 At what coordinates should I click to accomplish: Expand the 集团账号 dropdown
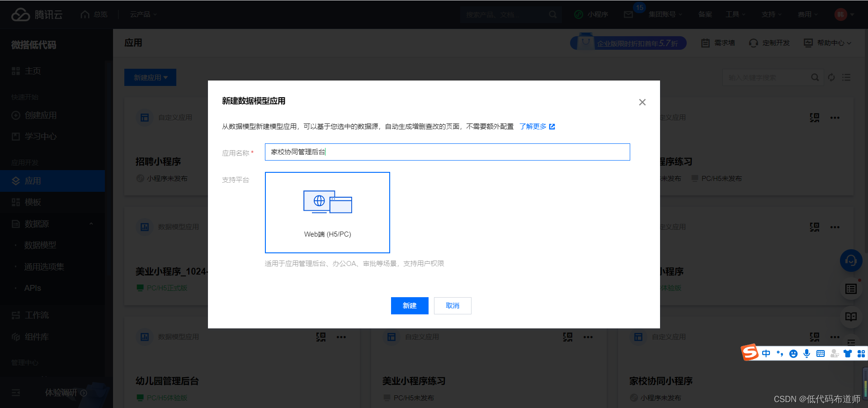(665, 14)
